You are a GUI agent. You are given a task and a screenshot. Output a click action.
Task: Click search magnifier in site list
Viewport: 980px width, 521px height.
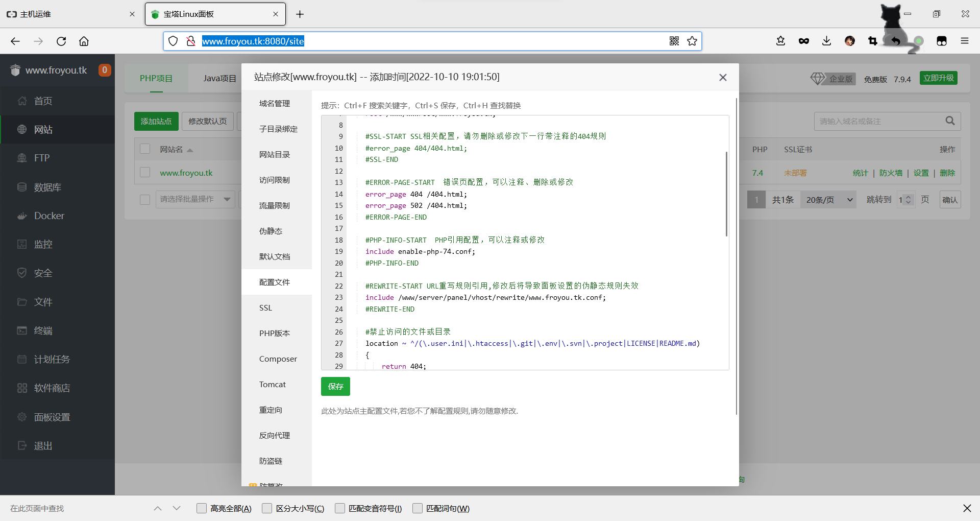(x=950, y=121)
